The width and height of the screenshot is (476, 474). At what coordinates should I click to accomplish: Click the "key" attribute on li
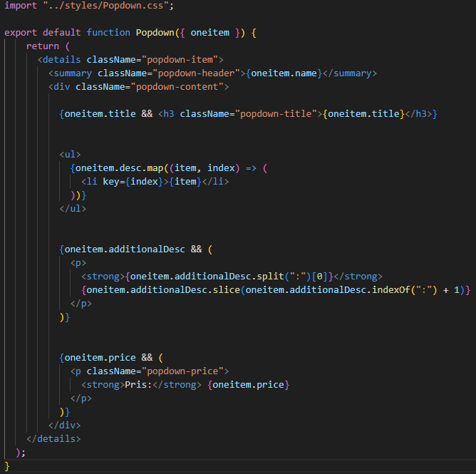(x=110, y=182)
